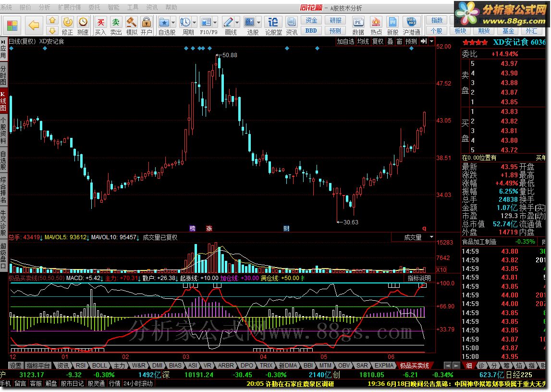The image size is (551, 392).
Task: Toggle 预测 forecast in chart toolbar
Action: coord(411,41)
